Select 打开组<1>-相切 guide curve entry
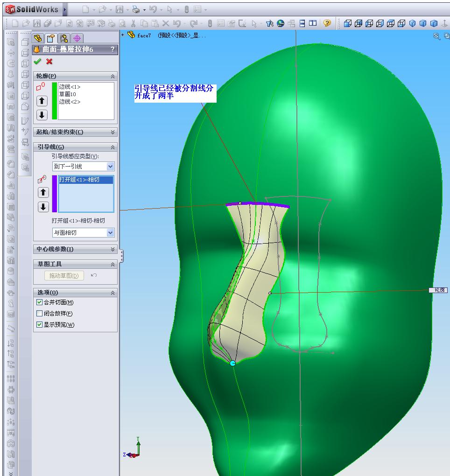 86,180
